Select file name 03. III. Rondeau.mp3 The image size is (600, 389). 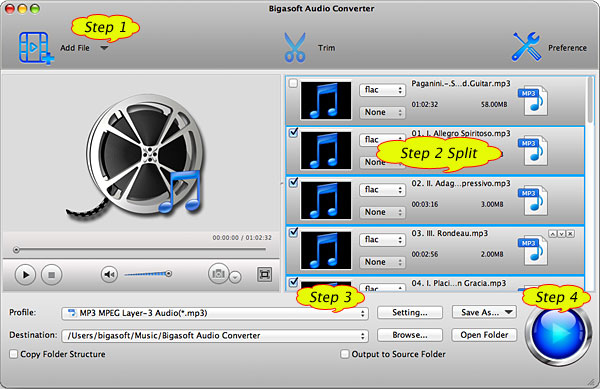450,233
